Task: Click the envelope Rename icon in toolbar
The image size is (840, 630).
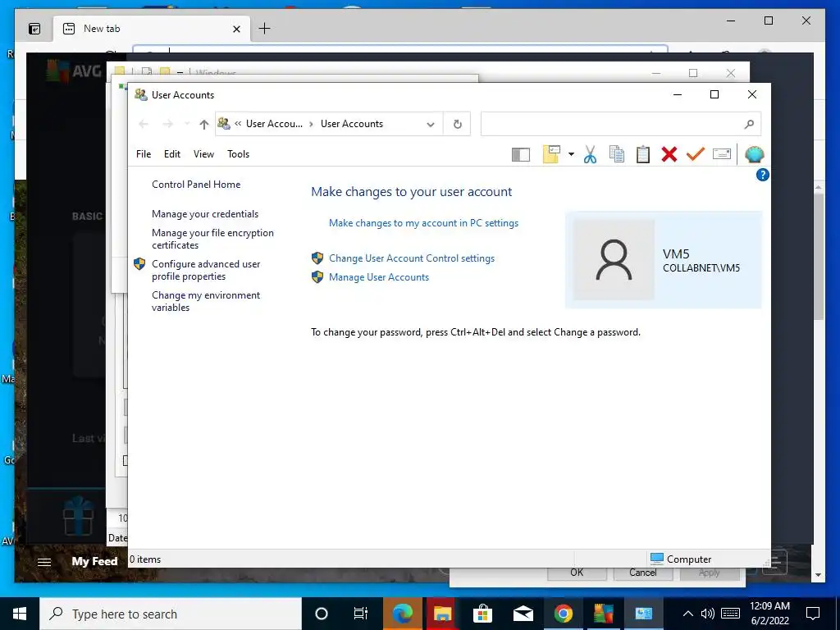Action: pyautogui.click(x=722, y=154)
